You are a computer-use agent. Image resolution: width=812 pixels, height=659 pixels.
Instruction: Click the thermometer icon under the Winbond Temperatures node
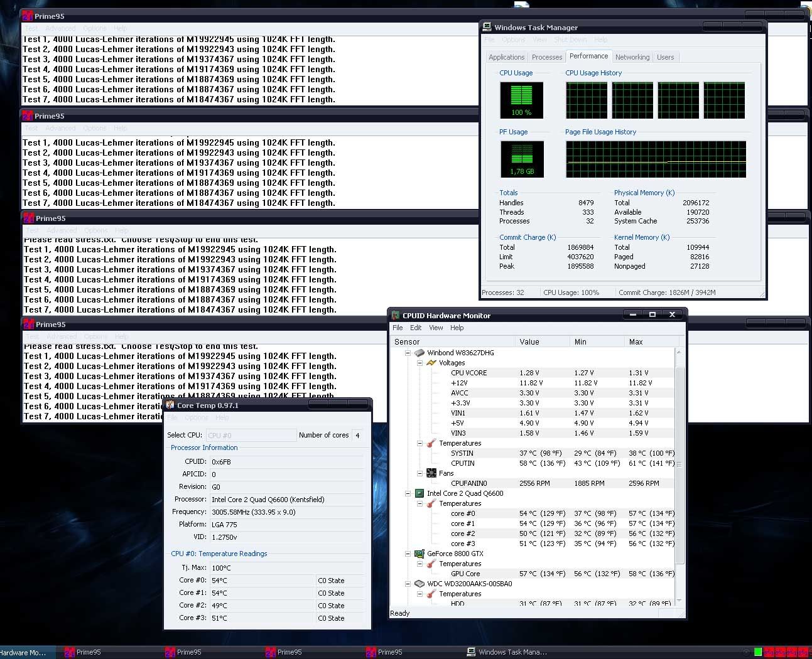pyautogui.click(x=431, y=443)
